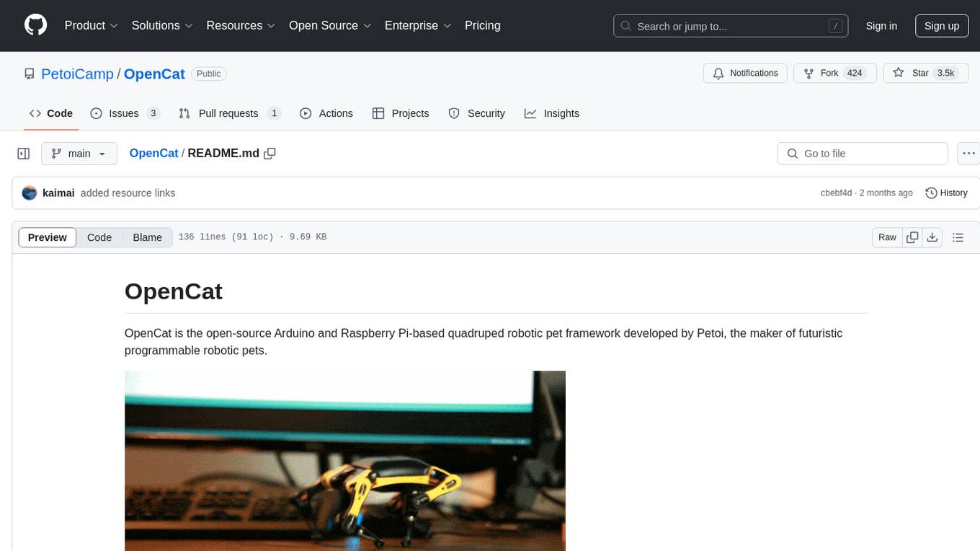Screen dimensions: 980x551
Task: Open the Raw file view
Action: coord(887,237)
